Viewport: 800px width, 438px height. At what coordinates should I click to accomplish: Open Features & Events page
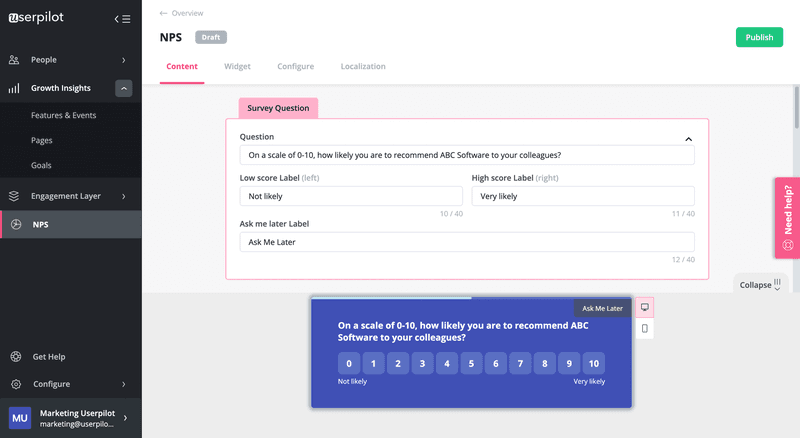pyautogui.click(x=63, y=115)
